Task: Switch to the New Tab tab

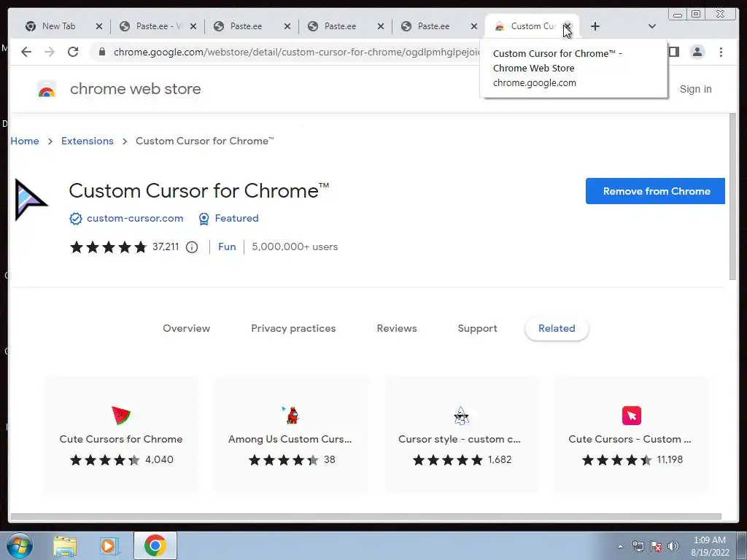Action: [58, 26]
